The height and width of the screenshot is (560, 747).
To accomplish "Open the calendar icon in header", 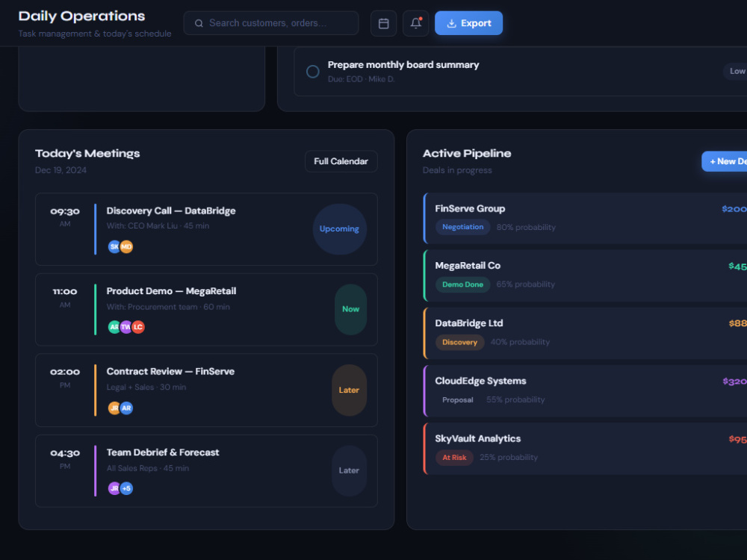I will [x=383, y=23].
